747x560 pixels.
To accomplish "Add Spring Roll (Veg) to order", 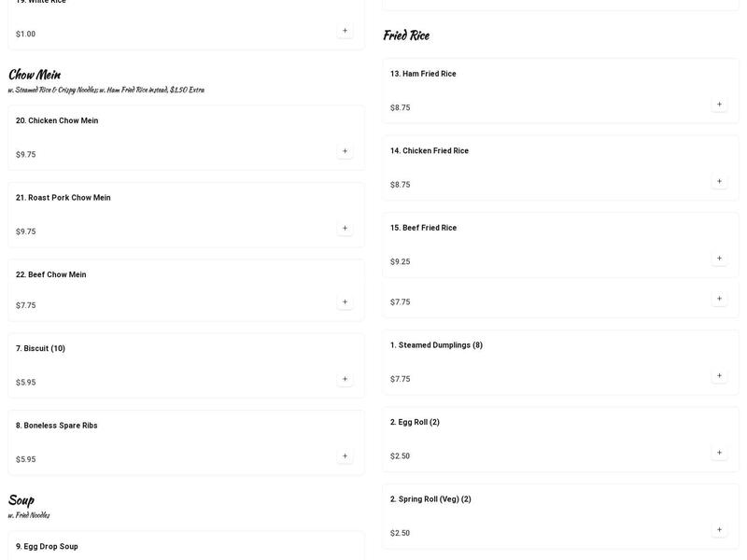I will (x=719, y=530).
